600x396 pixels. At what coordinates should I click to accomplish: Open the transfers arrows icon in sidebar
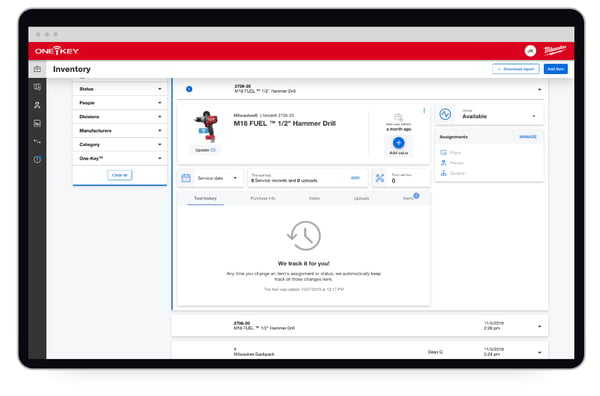pyautogui.click(x=37, y=141)
